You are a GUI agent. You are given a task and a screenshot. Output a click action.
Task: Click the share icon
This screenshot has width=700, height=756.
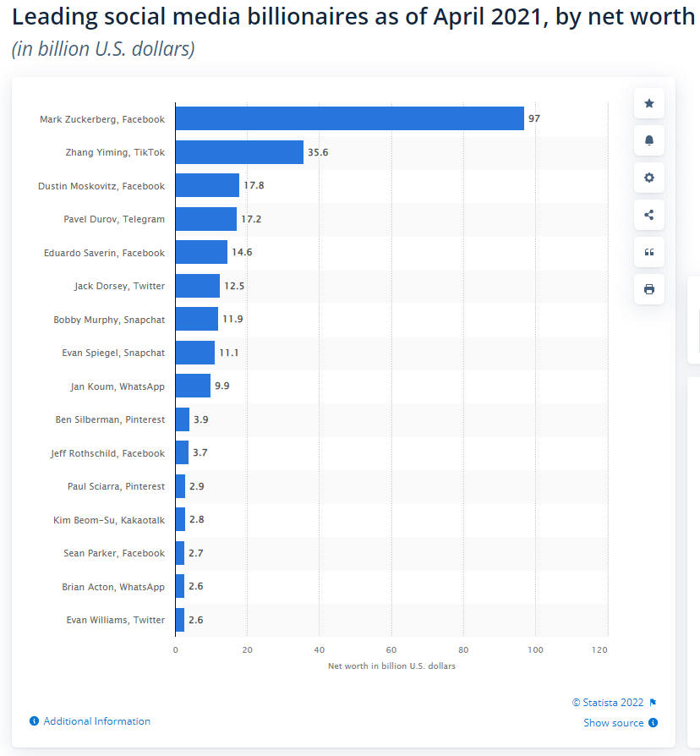(649, 215)
